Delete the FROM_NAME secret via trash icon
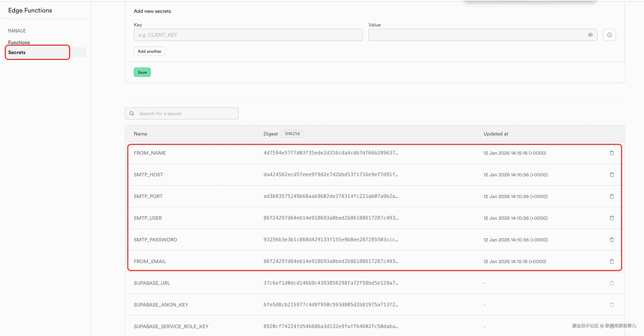 coord(611,153)
